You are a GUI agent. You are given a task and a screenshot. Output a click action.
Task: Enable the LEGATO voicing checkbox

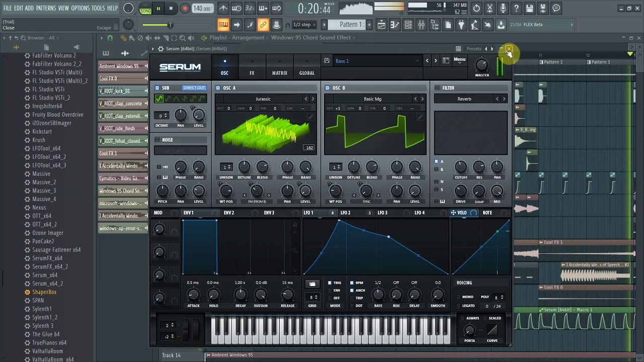(458, 306)
